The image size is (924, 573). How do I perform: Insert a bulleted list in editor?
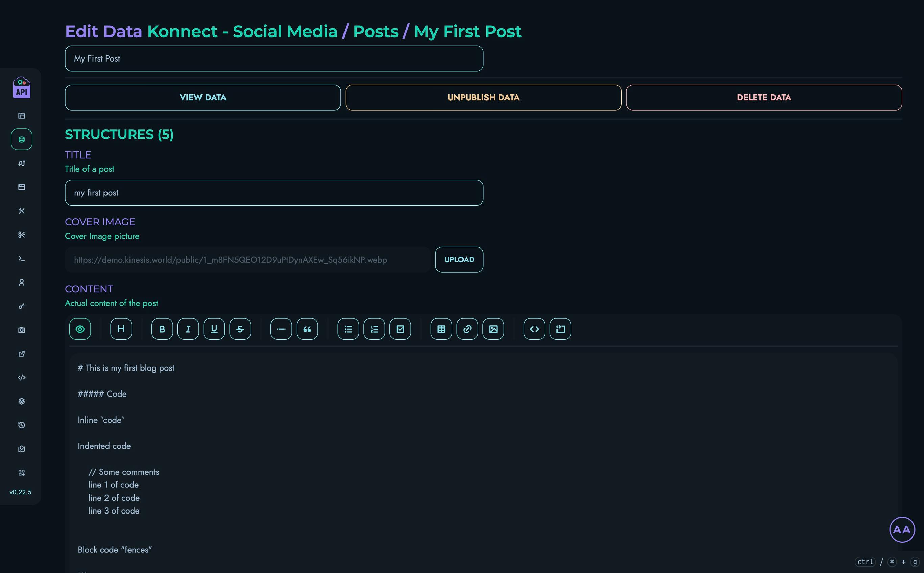coord(348,329)
